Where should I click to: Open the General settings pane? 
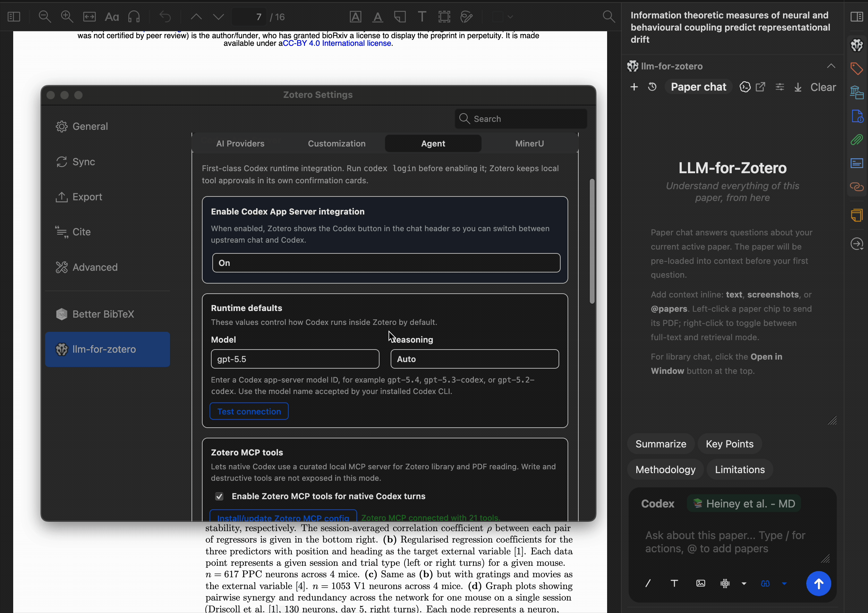coord(107,126)
